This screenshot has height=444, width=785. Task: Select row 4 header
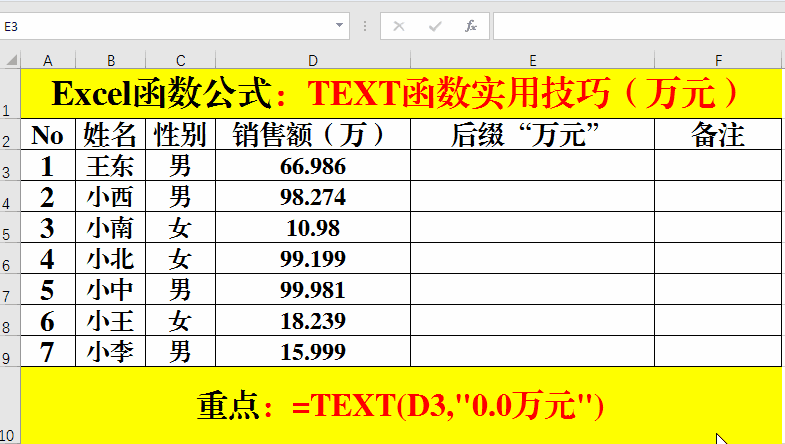pyautogui.click(x=10, y=196)
